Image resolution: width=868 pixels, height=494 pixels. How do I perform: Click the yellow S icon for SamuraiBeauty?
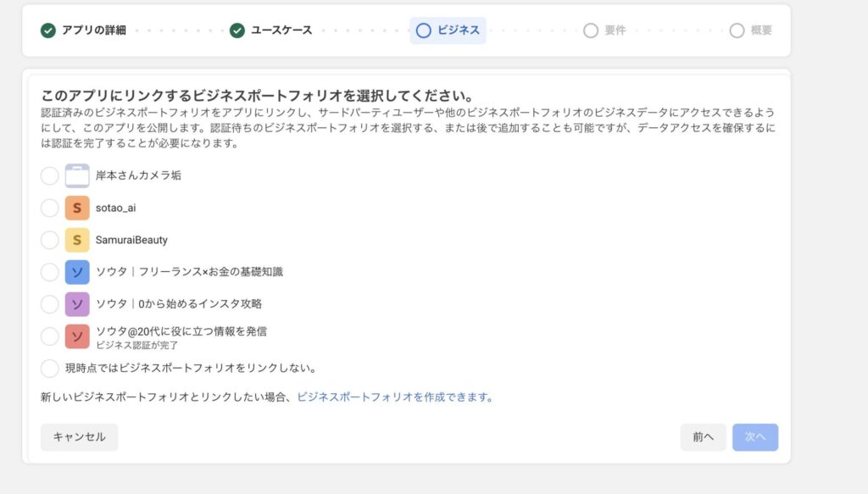tap(77, 240)
